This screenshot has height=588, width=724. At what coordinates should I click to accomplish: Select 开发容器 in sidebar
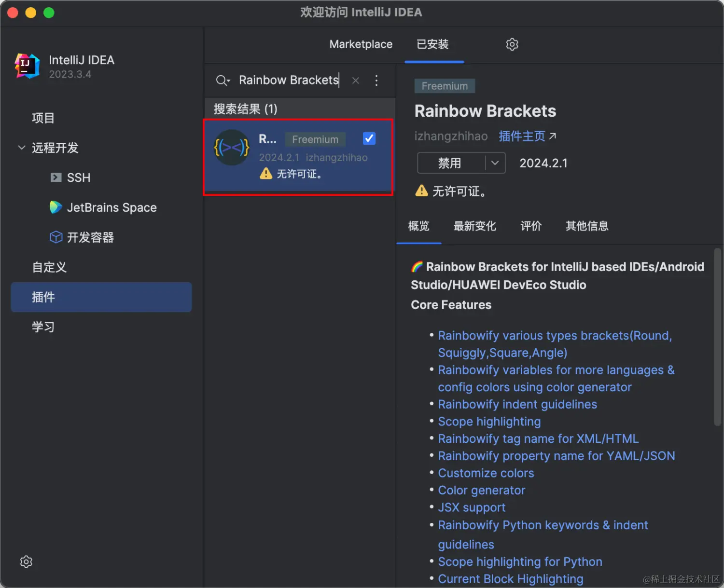point(101,237)
